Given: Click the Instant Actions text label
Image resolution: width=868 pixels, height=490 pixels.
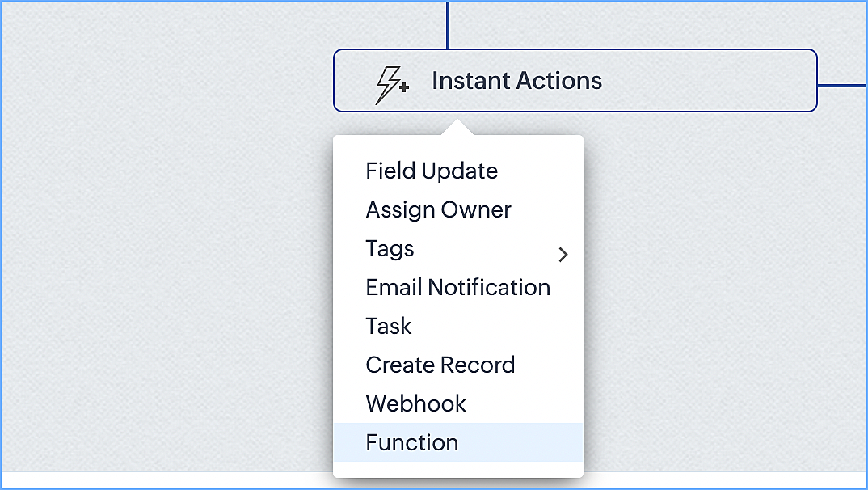Looking at the screenshot, I should pyautogui.click(x=516, y=81).
